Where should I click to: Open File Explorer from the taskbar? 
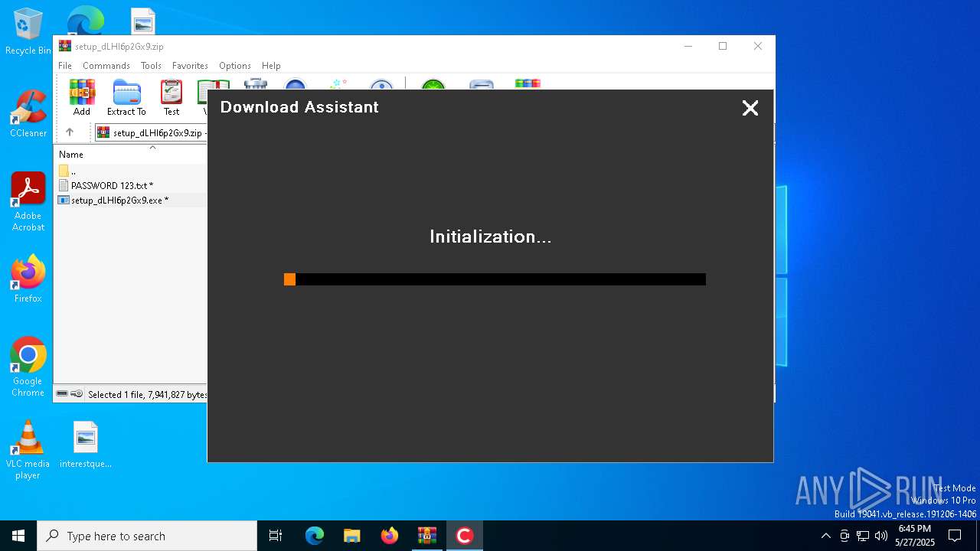click(x=352, y=536)
